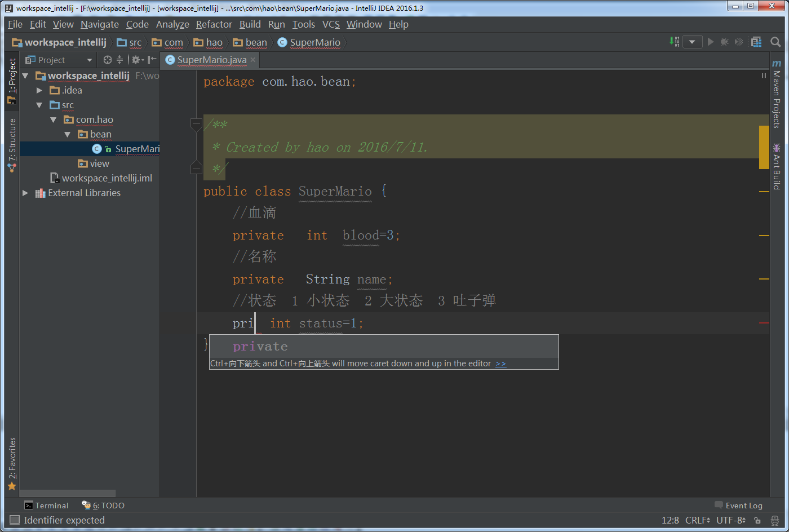The height and width of the screenshot is (532, 789).
Task: Select the SuperMario.java editor tab
Action: pyautogui.click(x=211, y=60)
